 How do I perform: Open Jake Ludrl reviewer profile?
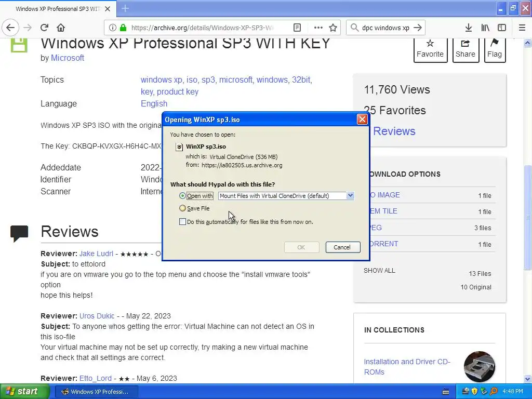[96, 254]
